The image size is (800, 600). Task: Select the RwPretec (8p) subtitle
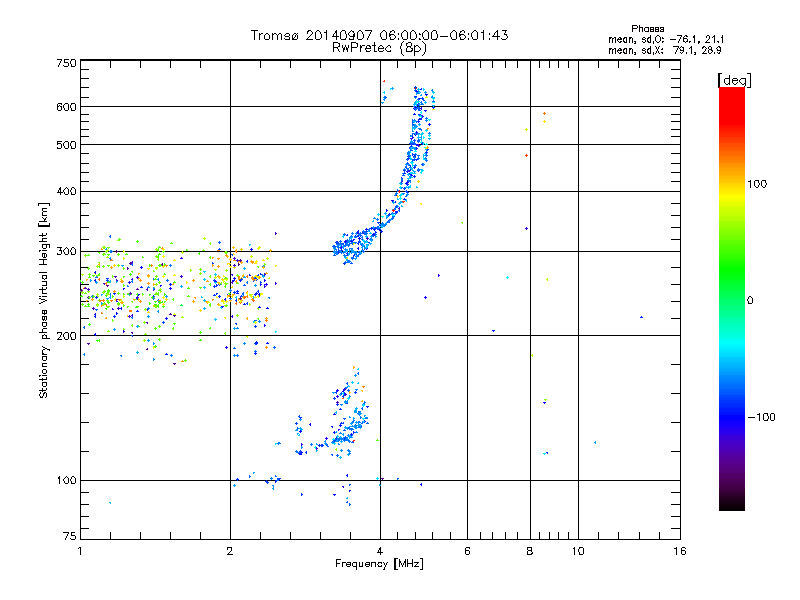point(379,47)
